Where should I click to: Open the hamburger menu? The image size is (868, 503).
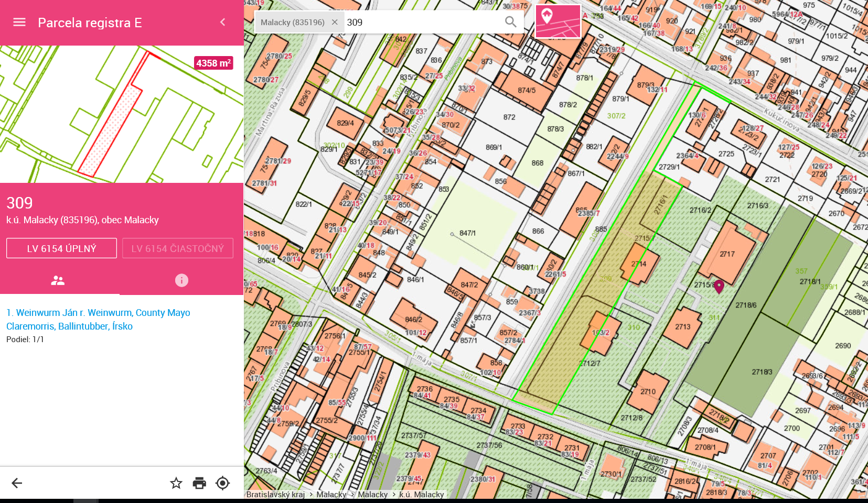(19, 22)
